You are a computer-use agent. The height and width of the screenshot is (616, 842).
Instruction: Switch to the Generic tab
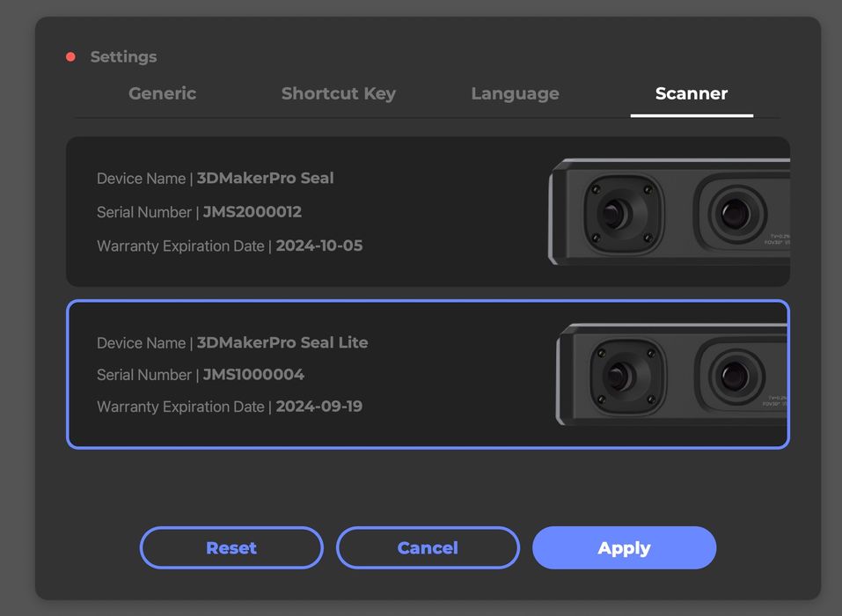162,93
